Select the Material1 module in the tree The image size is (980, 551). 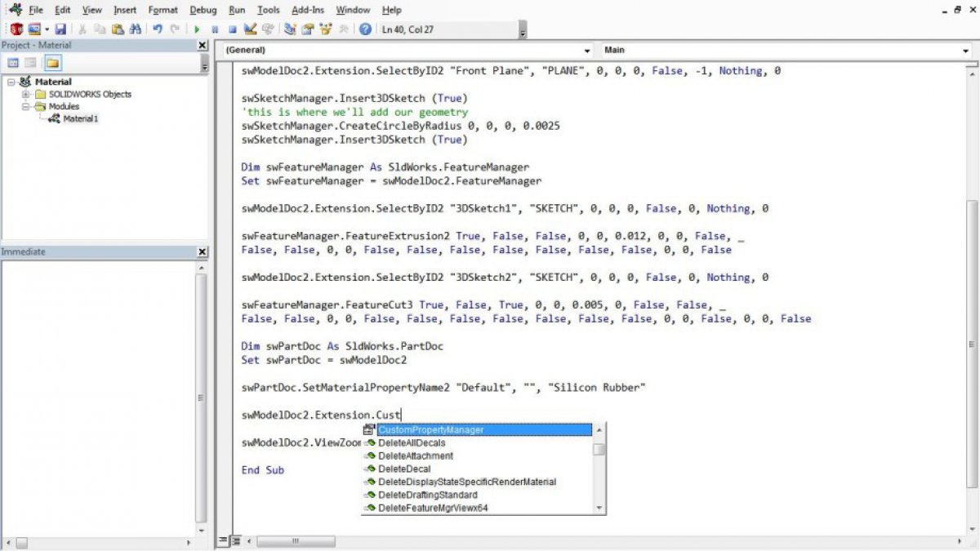pyautogui.click(x=80, y=118)
